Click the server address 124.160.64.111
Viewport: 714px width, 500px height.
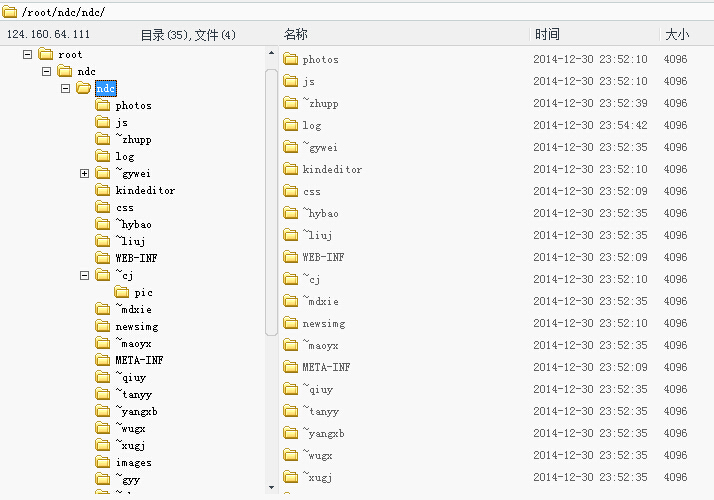[48, 34]
